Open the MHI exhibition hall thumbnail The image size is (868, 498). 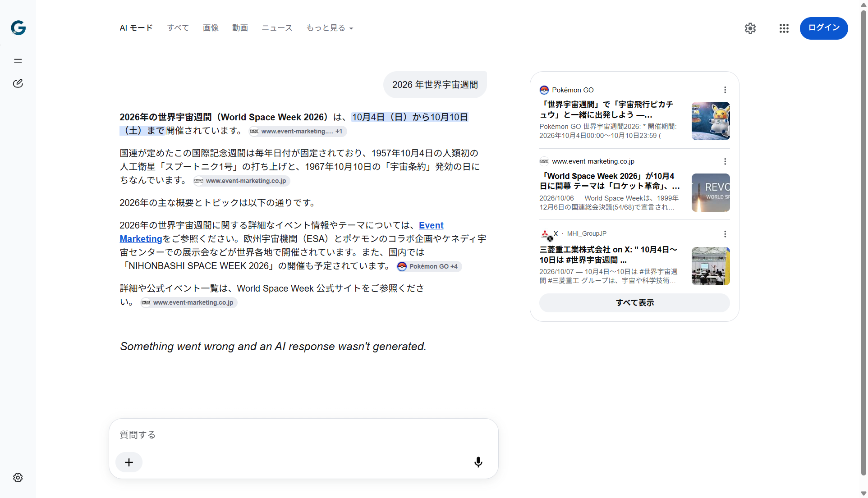[711, 266]
